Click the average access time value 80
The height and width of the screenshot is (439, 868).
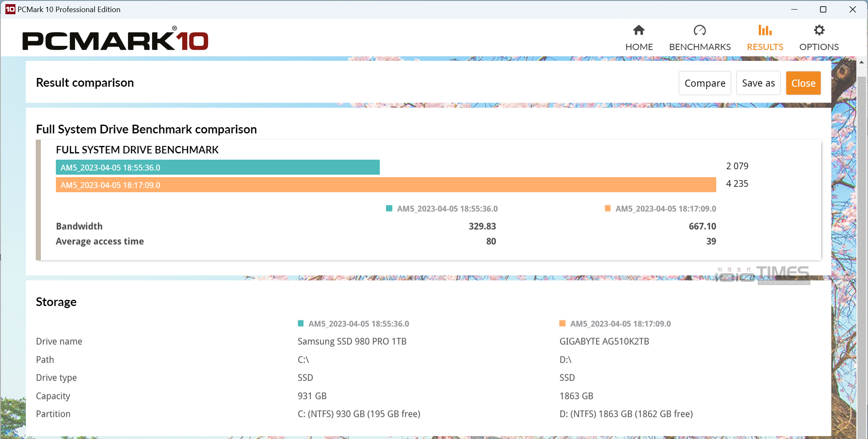pyautogui.click(x=491, y=241)
